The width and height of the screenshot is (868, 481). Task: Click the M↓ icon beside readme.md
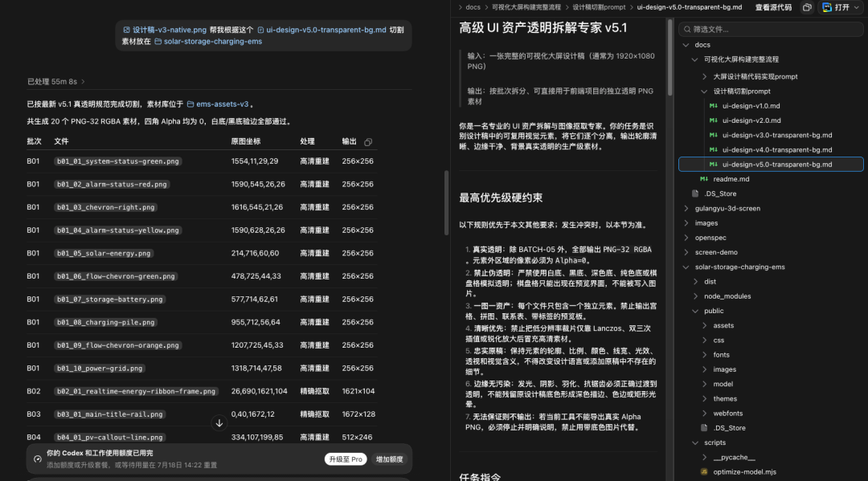(704, 179)
